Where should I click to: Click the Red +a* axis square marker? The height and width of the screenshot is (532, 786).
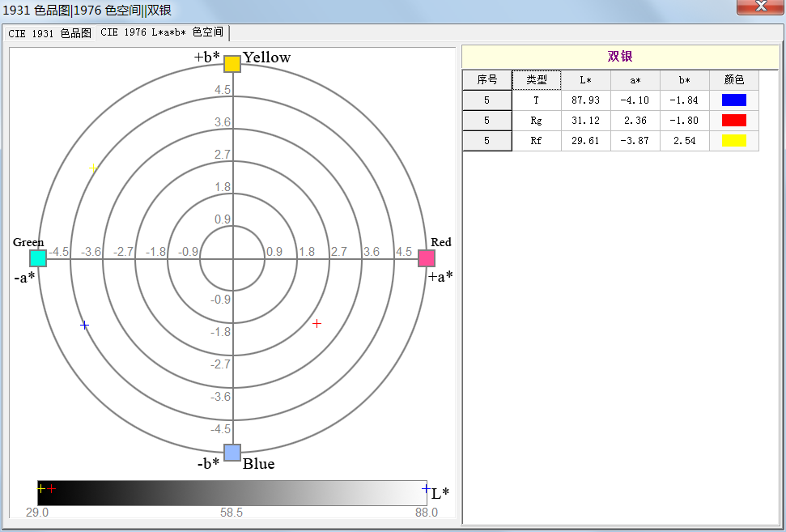pyautogui.click(x=427, y=258)
